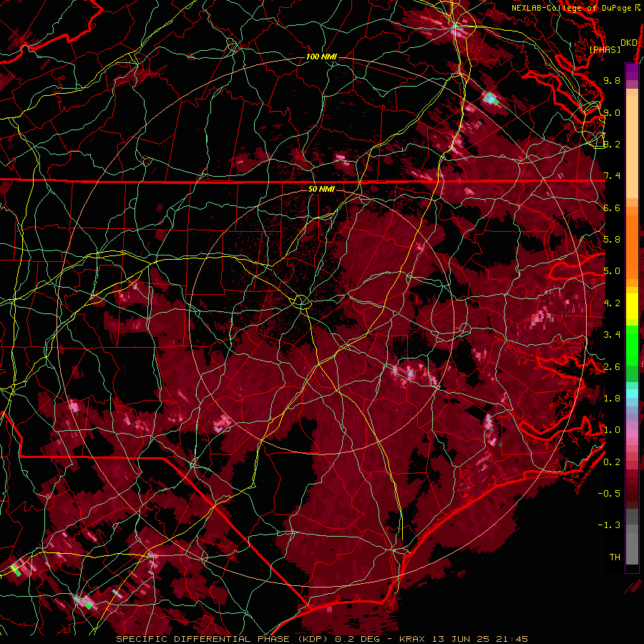Click the purple segment at top of color bar
The image size is (644, 644).
[x=632, y=72]
